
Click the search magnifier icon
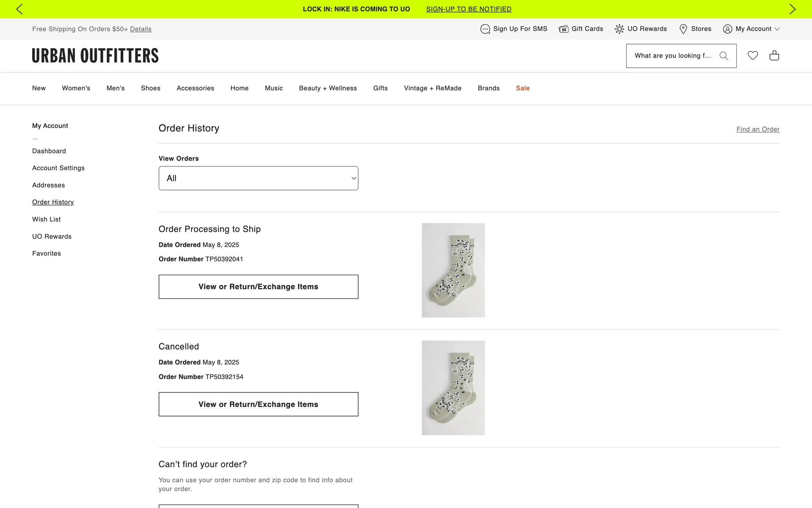click(x=724, y=56)
